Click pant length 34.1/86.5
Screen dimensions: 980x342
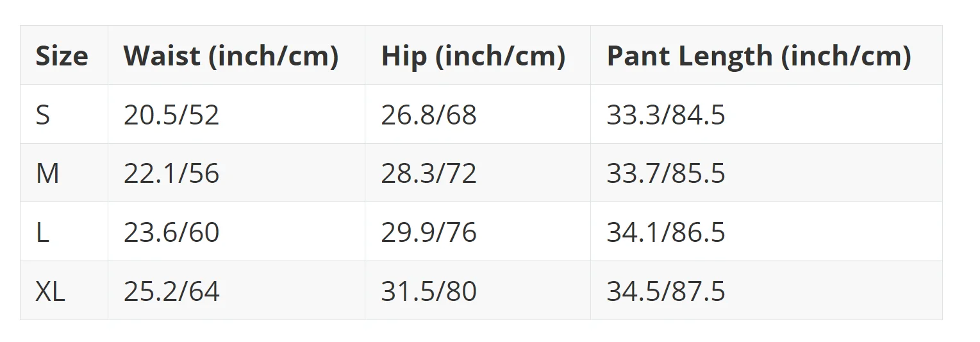[x=666, y=232]
